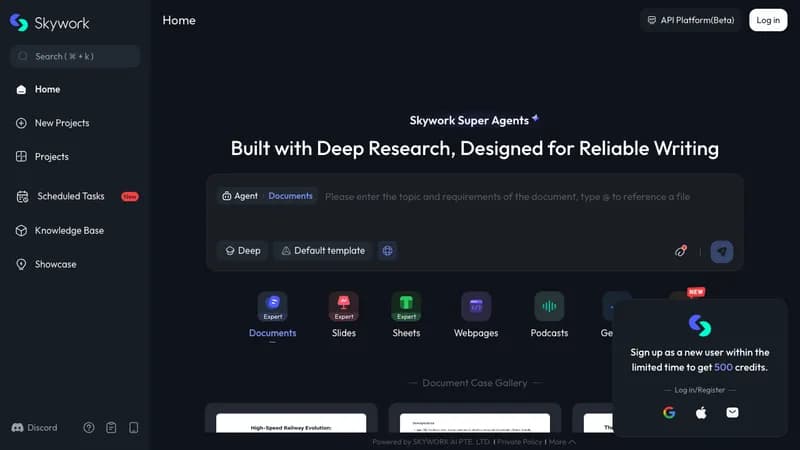This screenshot has width=800, height=450.
Task: Click the clipboard icon in sidebar footer
Action: point(111,428)
